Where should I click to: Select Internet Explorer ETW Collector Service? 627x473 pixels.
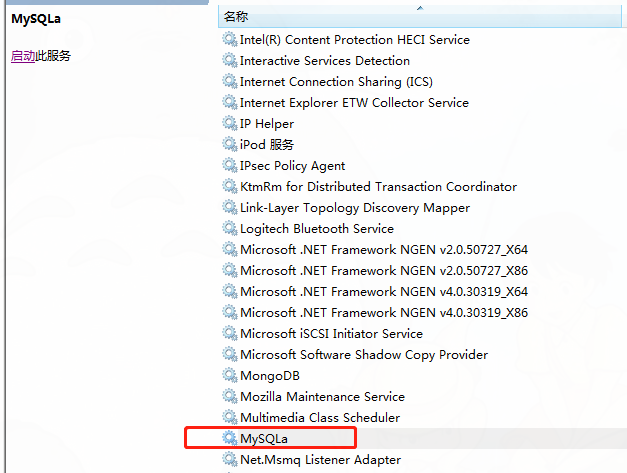click(354, 103)
